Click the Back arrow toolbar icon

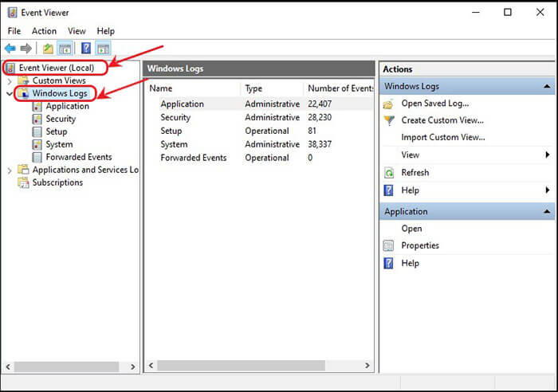(x=10, y=48)
